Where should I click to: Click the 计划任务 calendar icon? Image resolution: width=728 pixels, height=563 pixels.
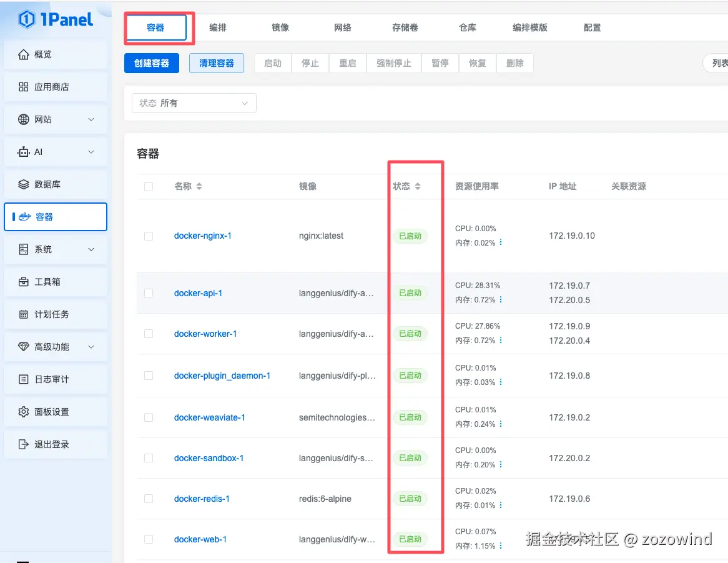(x=23, y=314)
